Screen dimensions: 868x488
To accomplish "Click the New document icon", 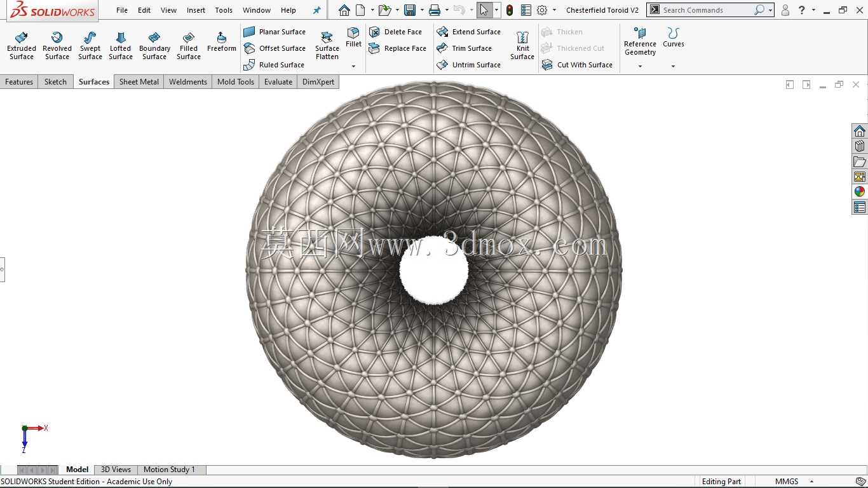I will tap(360, 10).
